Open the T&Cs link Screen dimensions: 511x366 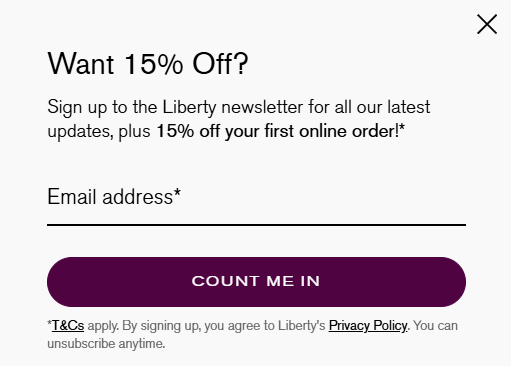[x=68, y=325]
